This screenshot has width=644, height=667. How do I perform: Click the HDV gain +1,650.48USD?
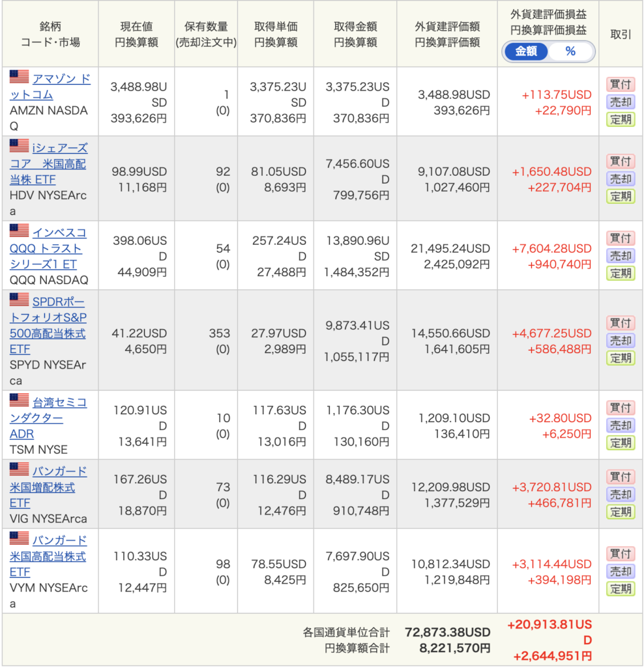pyautogui.click(x=551, y=171)
